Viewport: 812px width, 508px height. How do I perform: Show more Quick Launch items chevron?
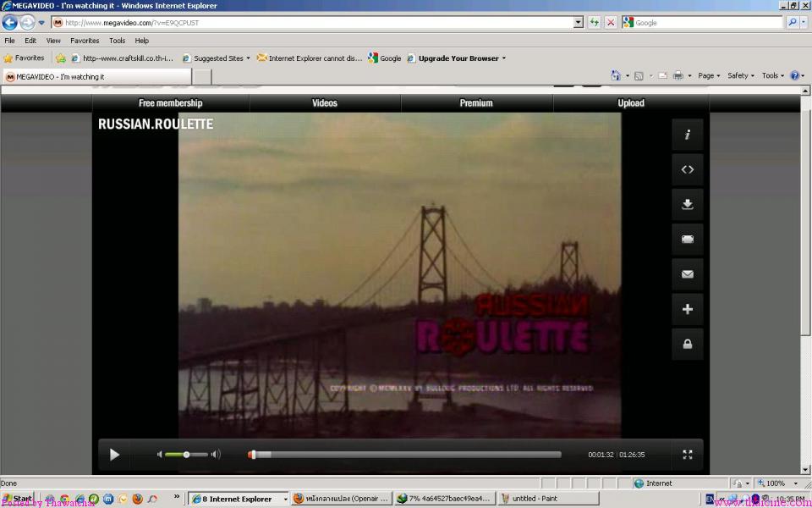177,497
